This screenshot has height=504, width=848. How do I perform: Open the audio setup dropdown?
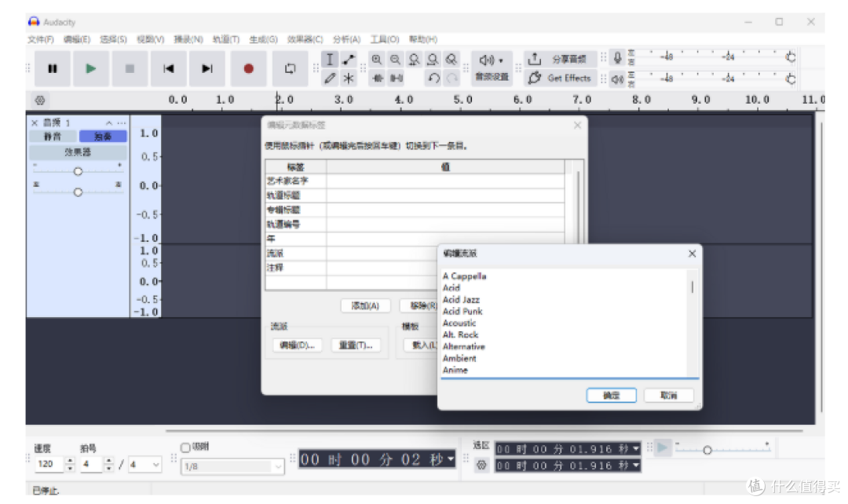pyautogui.click(x=492, y=68)
